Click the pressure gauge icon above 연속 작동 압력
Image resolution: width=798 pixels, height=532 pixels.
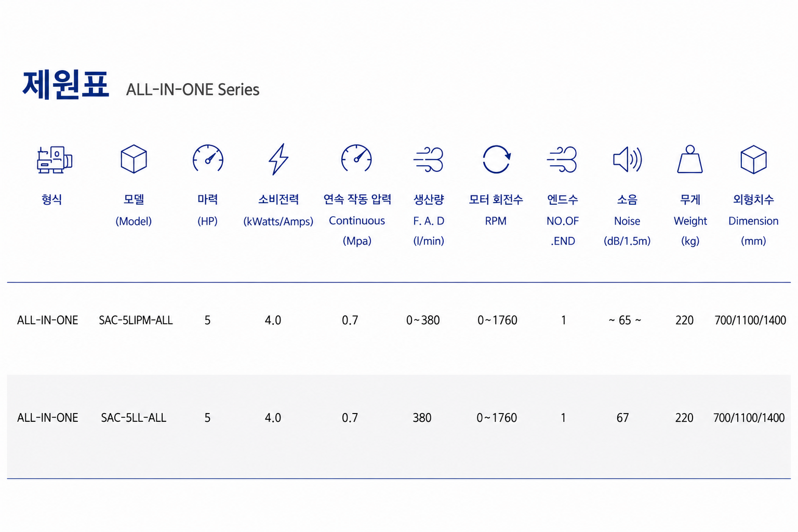356,158
